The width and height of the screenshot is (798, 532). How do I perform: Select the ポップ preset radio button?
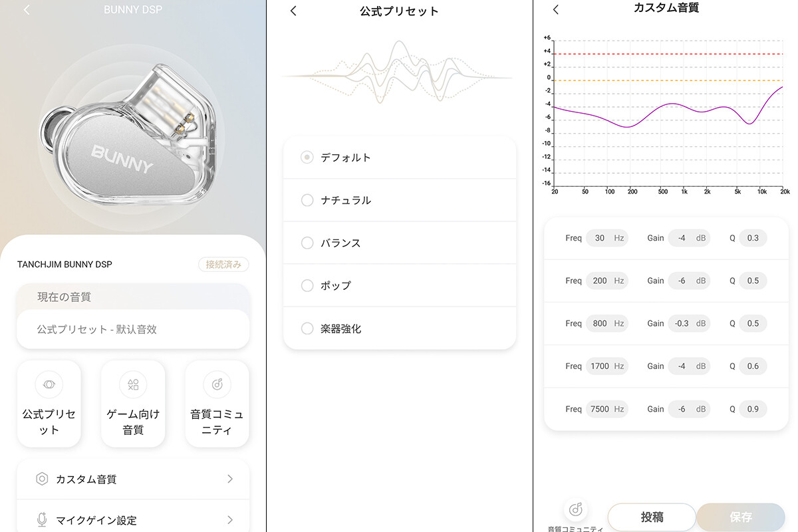[x=307, y=285]
